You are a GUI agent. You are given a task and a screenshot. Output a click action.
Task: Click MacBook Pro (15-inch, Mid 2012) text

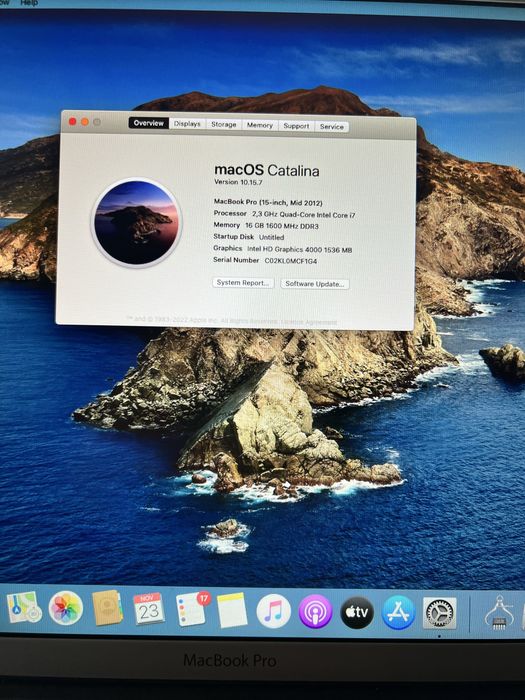pyautogui.click(x=268, y=202)
